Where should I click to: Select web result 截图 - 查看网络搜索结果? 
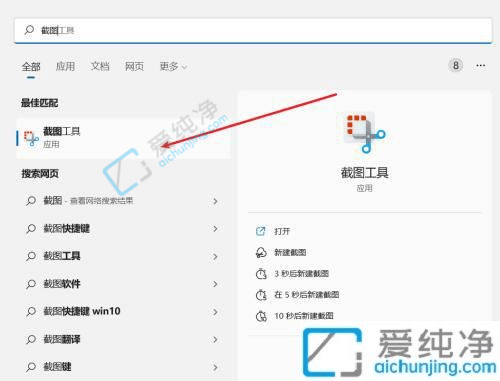point(88,201)
